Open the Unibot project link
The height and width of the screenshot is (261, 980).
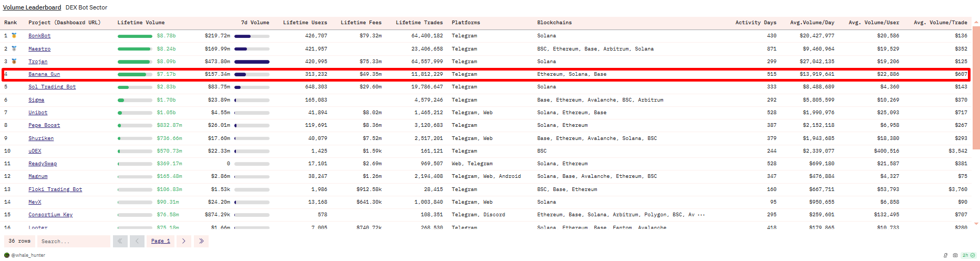tap(38, 113)
